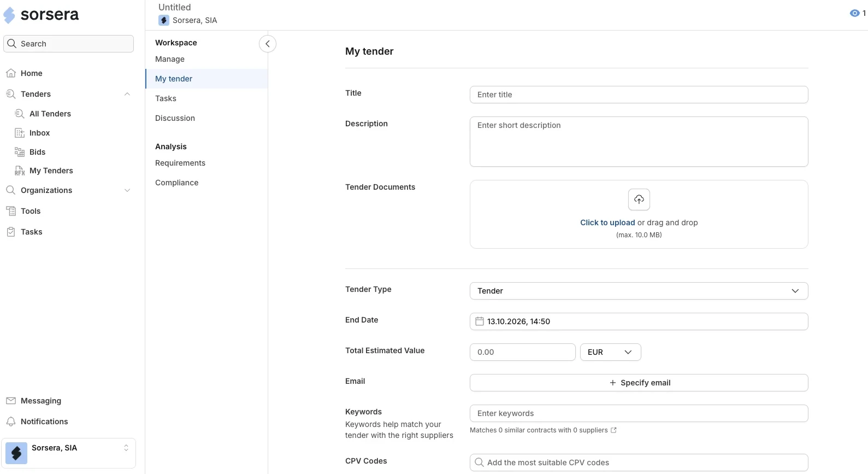
Task: Click the Notifications bell icon
Action: tap(10, 422)
